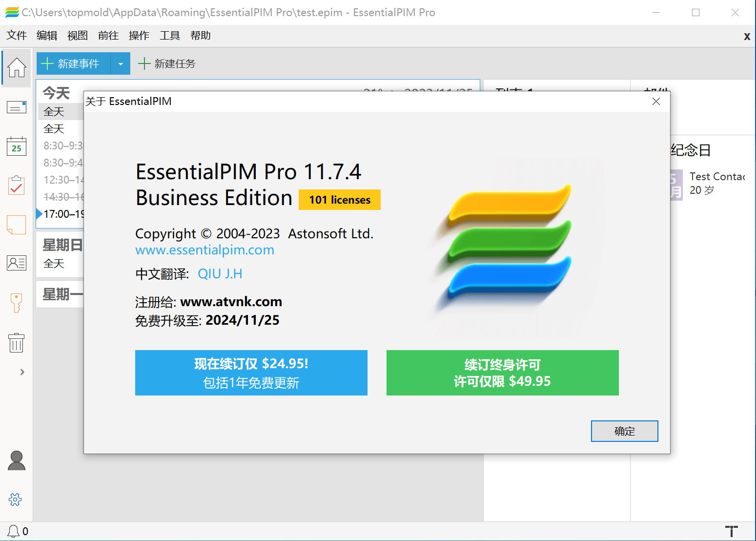This screenshot has height=541, width=756.
Task: Click the QIU J.H translator link
Action: (x=220, y=273)
